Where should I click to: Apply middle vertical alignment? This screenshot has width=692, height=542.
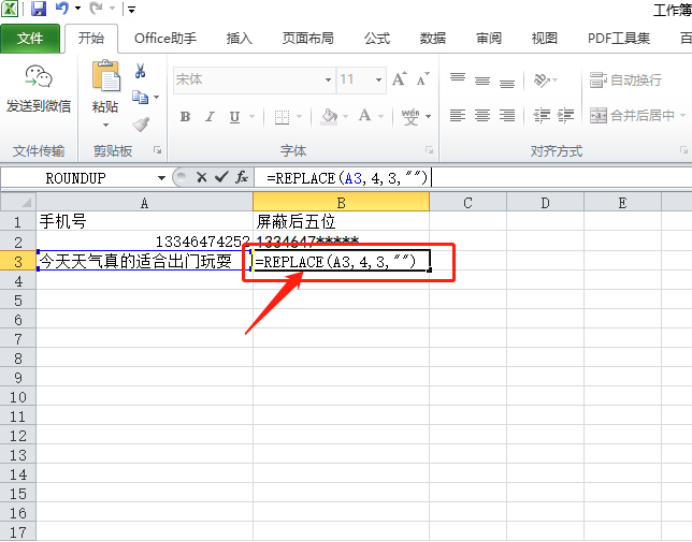(x=482, y=80)
